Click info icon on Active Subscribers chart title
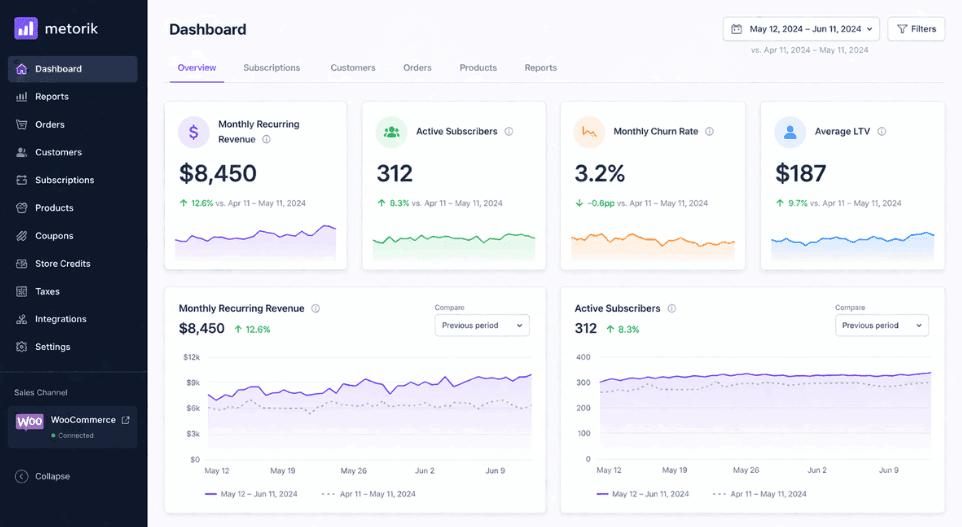Screen dimensions: 962x527 coord(672,309)
